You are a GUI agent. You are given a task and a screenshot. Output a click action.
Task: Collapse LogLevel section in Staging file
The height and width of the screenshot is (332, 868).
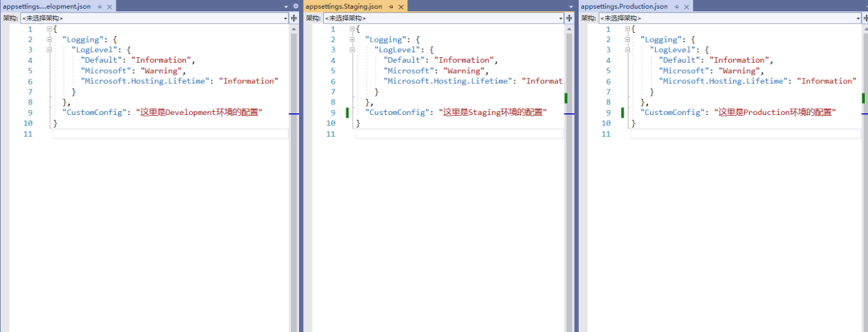pos(352,50)
